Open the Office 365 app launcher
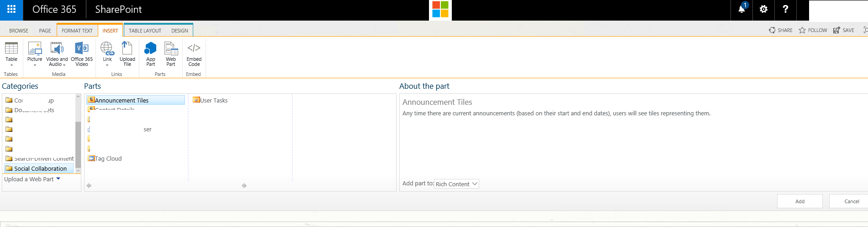The height and width of the screenshot is (227, 868). pyautogui.click(x=11, y=10)
